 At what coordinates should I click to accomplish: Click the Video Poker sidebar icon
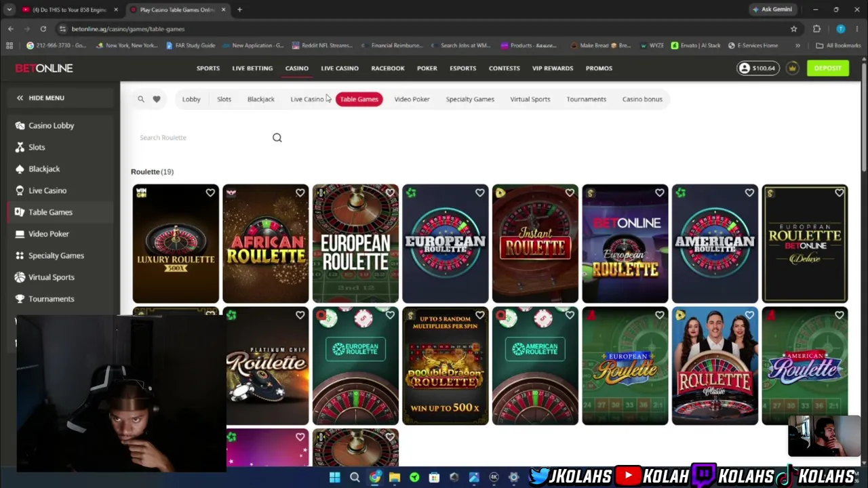20,234
